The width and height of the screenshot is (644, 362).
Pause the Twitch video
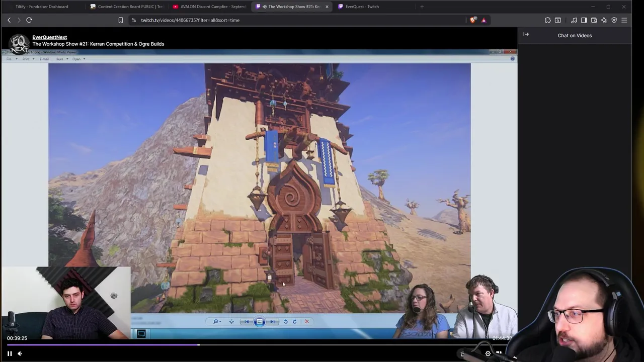tap(10, 353)
